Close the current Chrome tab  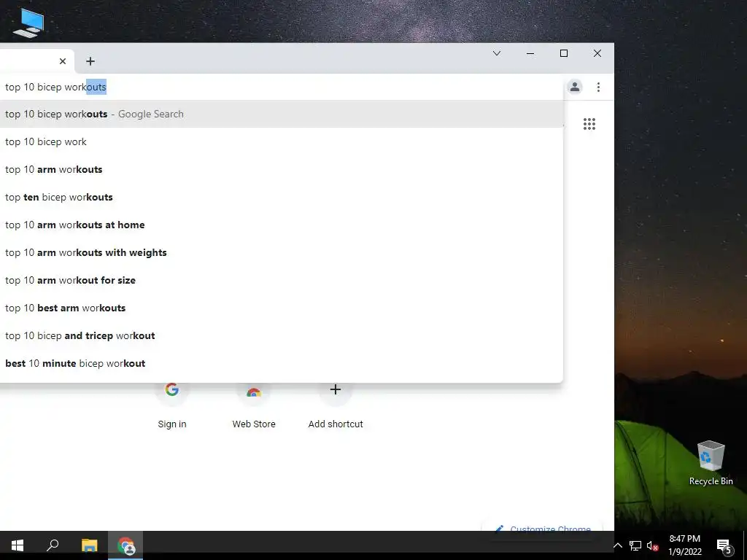coord(63,61)
